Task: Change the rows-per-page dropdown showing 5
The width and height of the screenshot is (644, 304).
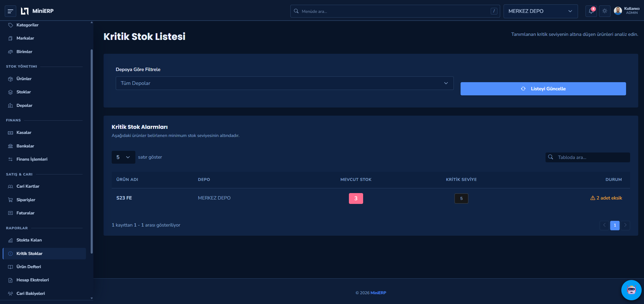Action: 124,157
